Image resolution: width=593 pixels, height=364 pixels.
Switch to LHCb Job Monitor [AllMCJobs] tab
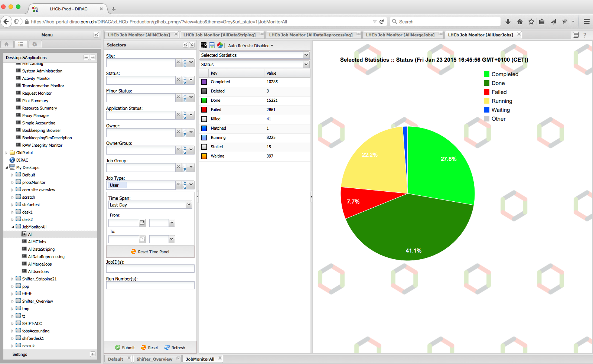[139, 35]
